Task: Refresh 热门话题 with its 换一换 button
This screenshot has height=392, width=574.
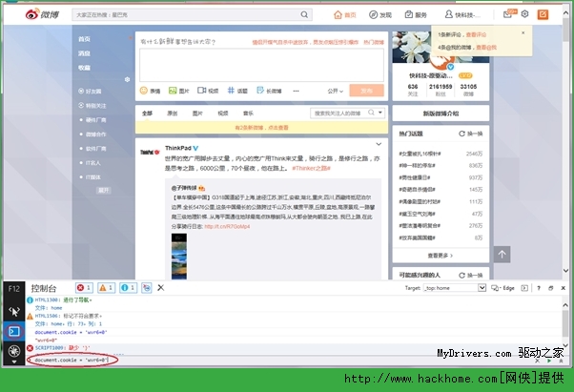Action: [x=471, y=134]
